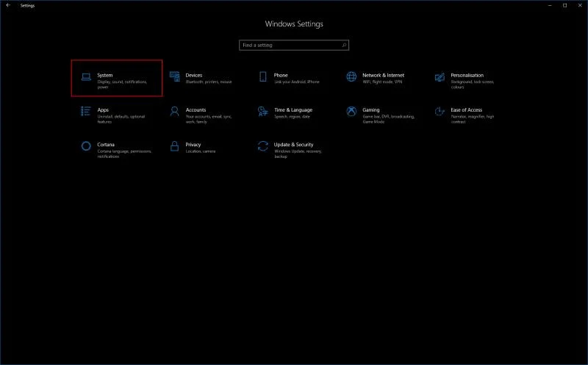The width and height of the screenshot is (588, 365).
Task: Click 'WiFi, flight mode, VPN' description
Action: (382, 82)
